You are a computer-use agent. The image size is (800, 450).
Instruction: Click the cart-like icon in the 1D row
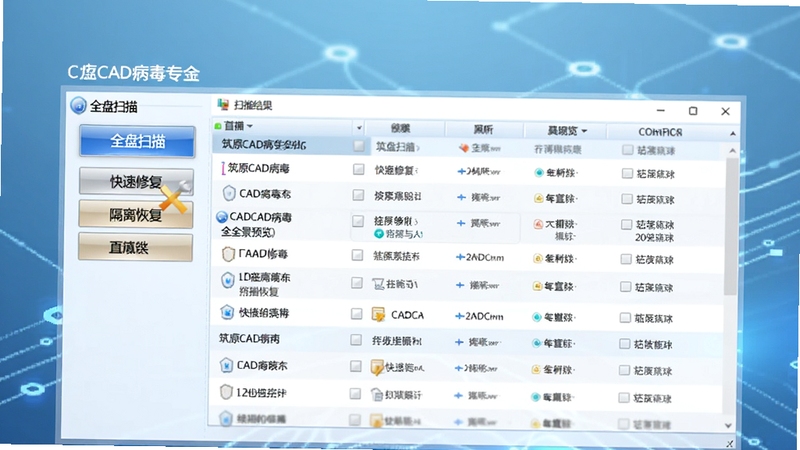click(378, 284)
